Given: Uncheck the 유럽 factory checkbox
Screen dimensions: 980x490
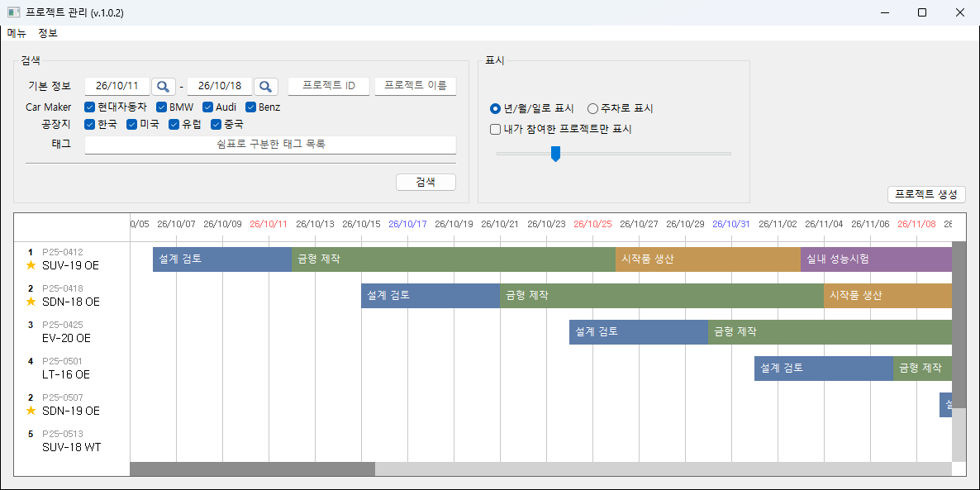Looking at the screenshot, I should [174, 125].
